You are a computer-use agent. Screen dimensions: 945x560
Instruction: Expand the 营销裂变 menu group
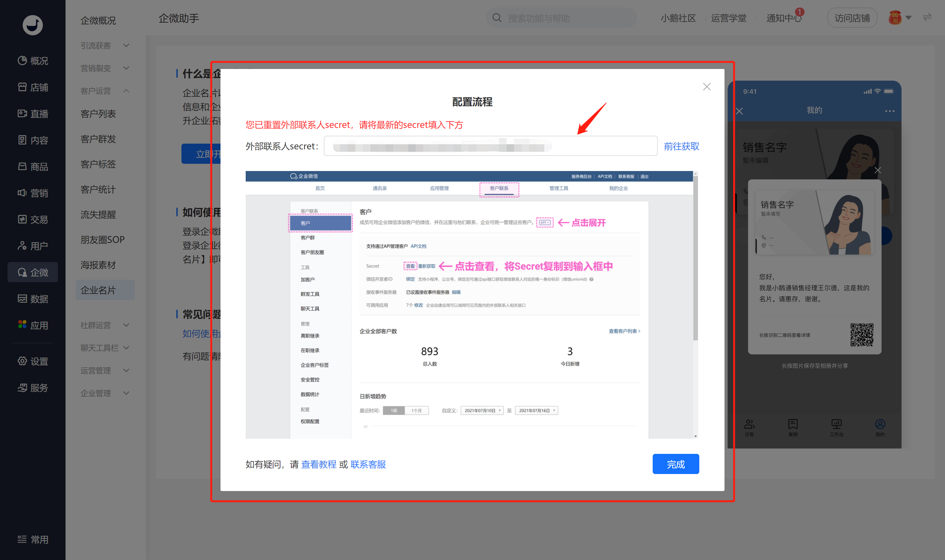click(105, 68)
